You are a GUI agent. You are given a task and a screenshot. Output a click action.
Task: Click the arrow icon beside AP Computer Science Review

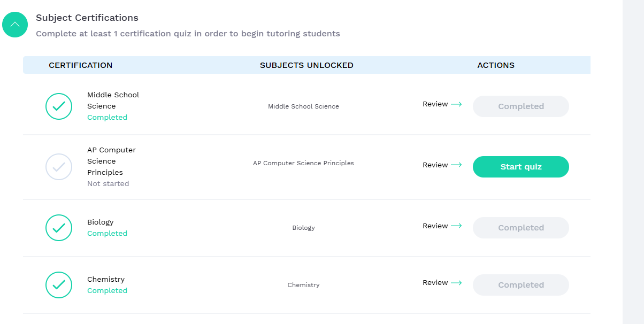(x=456, y=165)
